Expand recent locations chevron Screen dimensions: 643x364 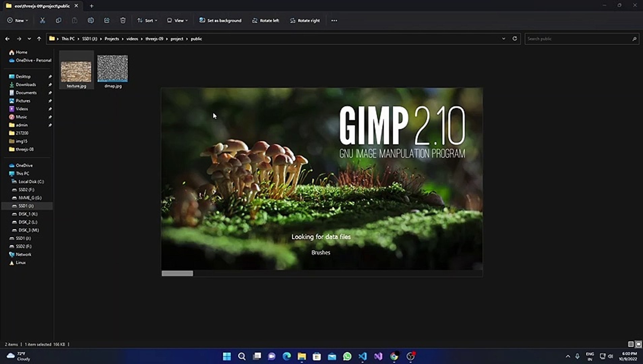pyautogui.click(x=29, y=39)
